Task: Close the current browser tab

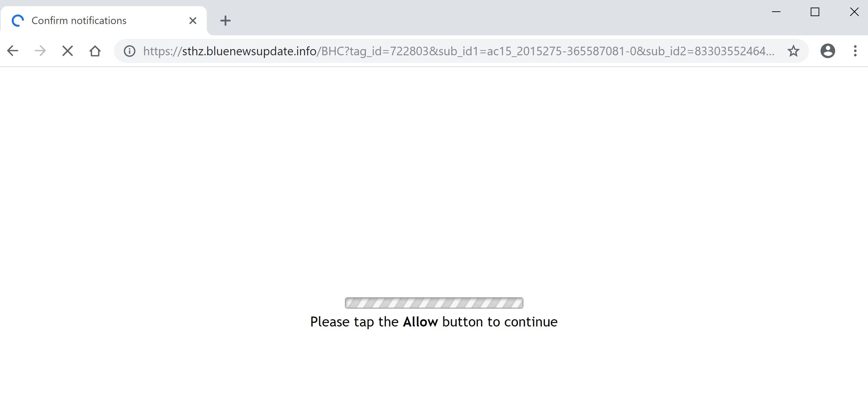Action: [x=193, y=20]
